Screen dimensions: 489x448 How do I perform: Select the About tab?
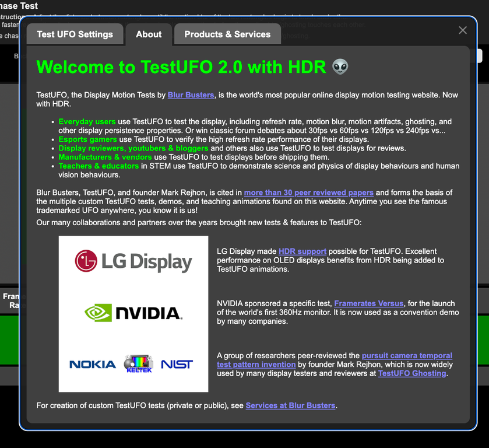149,34
